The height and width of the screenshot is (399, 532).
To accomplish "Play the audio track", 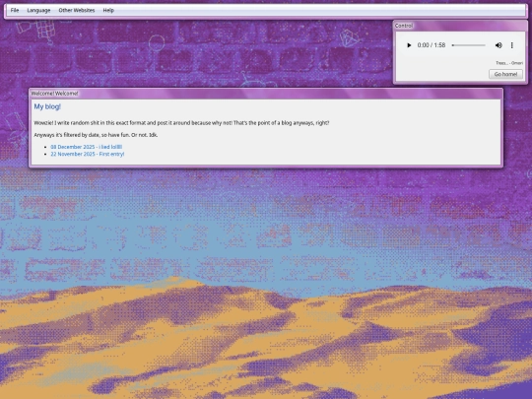I will [x=409, y=45].
